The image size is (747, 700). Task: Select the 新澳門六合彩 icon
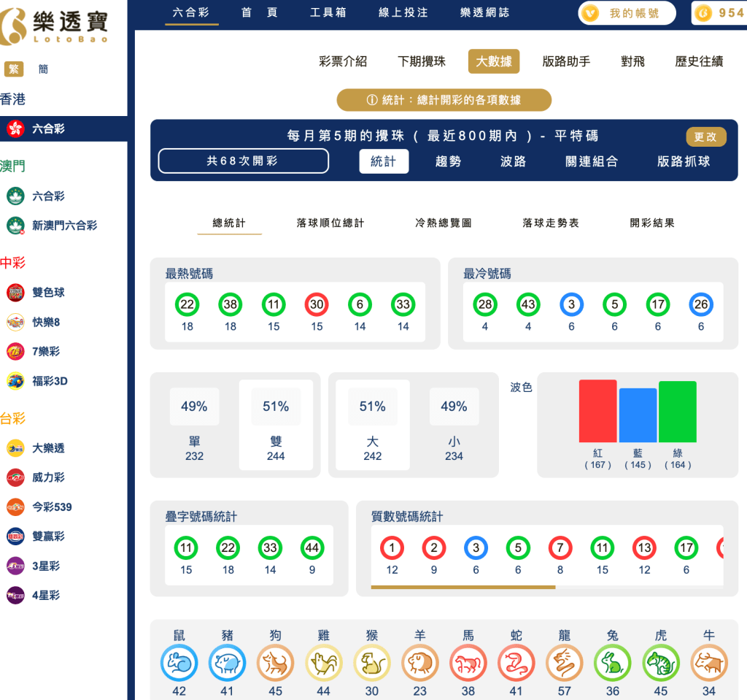tap(18, 226)
